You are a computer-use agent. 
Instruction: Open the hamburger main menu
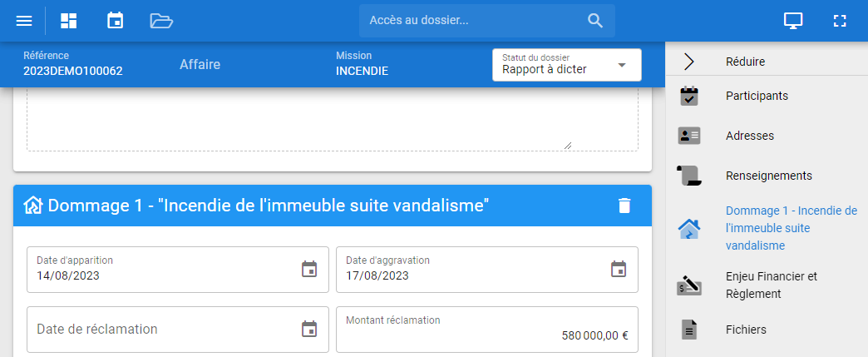24,21
